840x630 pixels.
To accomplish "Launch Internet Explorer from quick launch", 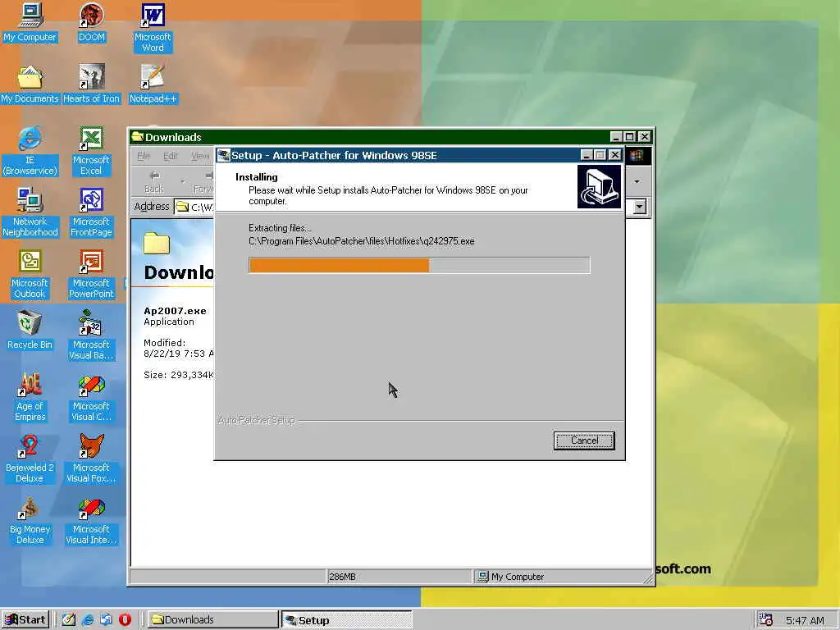I will tap(87, 620).
